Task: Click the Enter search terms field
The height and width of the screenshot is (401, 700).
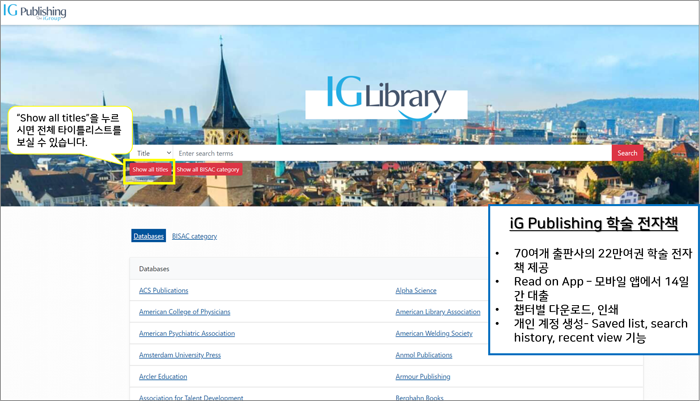Action: point(390,153)
